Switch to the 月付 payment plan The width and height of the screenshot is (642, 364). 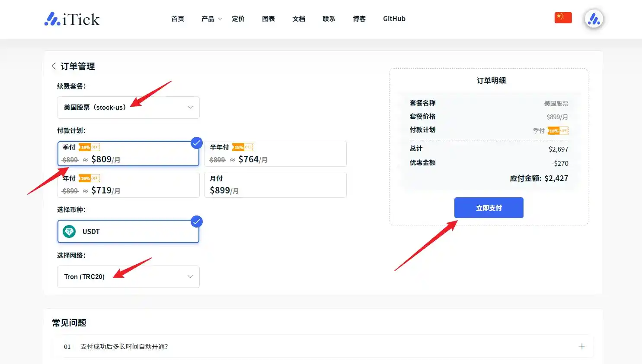point(275,185)
